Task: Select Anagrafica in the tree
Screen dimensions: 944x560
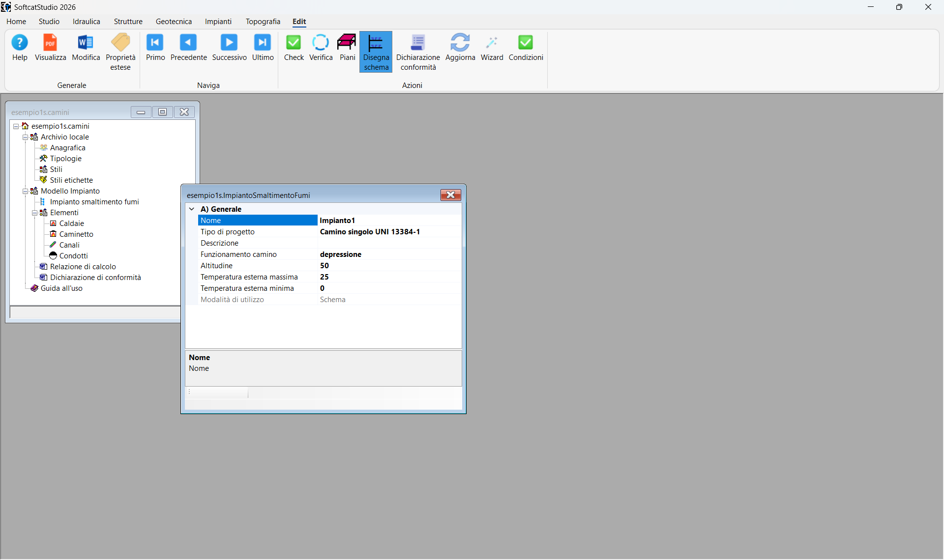Action: coord(67,148)
